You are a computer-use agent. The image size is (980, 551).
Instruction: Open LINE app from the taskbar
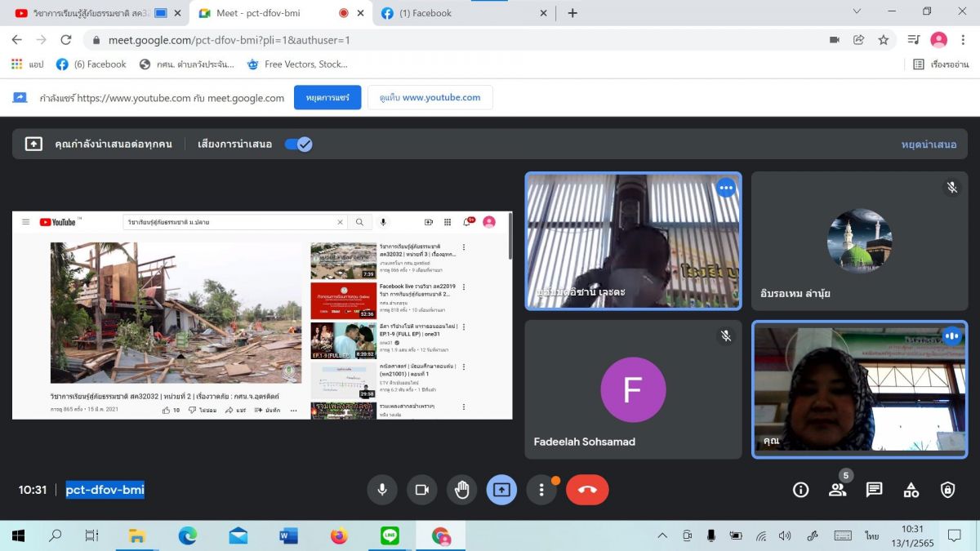[390, 536]
